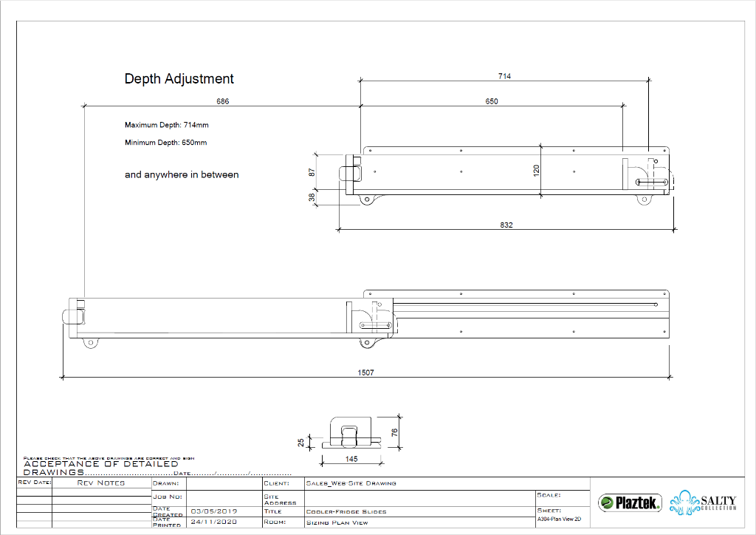Click the 'Client:' field label
This screenshot has width=756, height=535.
[276, 483]
